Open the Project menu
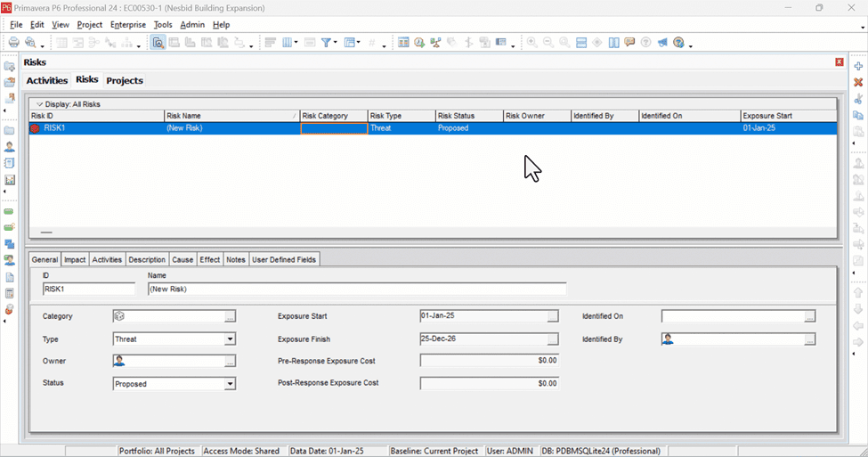The height and width of the screenshot is (457, 868). 90,24
